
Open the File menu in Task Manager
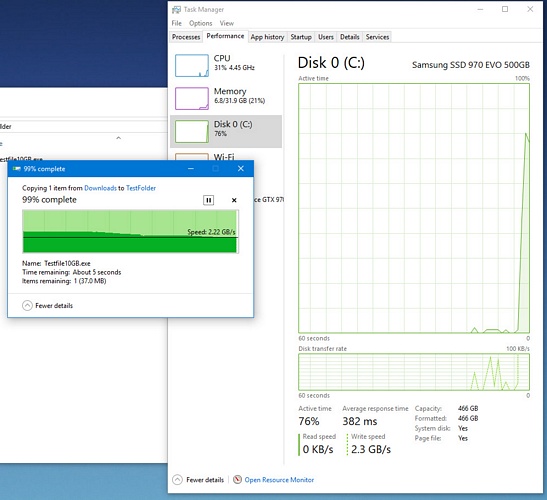pos(177,23)
